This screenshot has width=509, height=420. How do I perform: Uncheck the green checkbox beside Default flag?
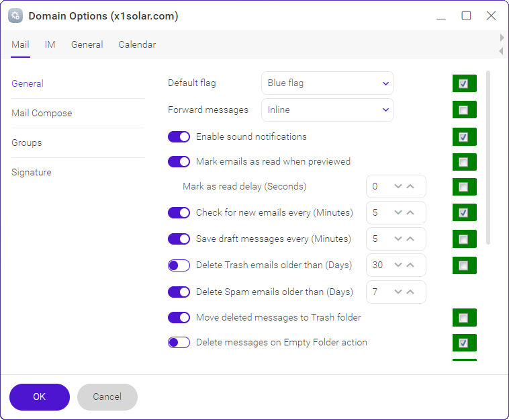click(463, 83)
